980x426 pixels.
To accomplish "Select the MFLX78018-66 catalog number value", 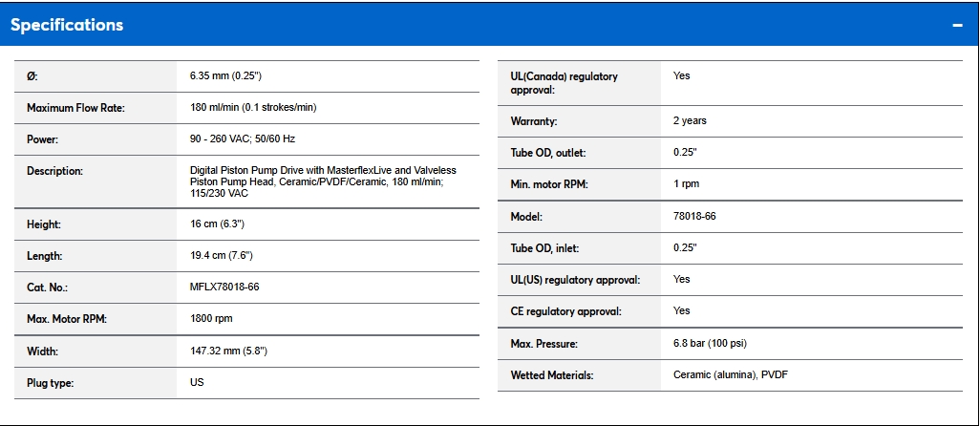I will (224, 287).
